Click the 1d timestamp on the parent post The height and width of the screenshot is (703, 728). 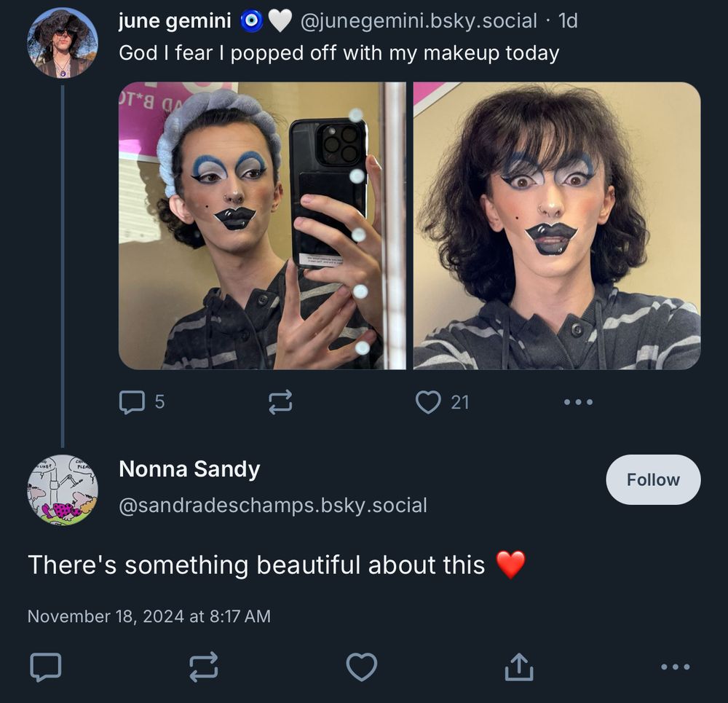(x=567, y=22)
